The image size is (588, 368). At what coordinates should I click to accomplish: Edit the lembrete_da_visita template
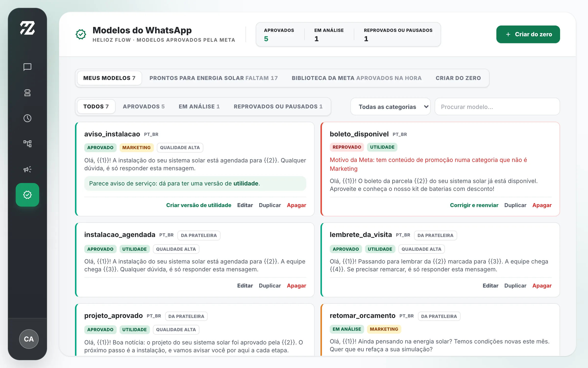[490, 286]
